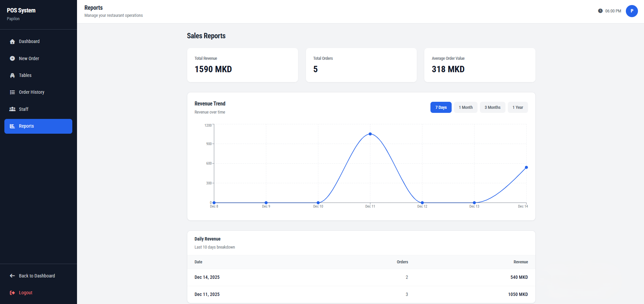Click the Tables chair icon
Viewport: 644px width, 304px height.
coord(12,76)
